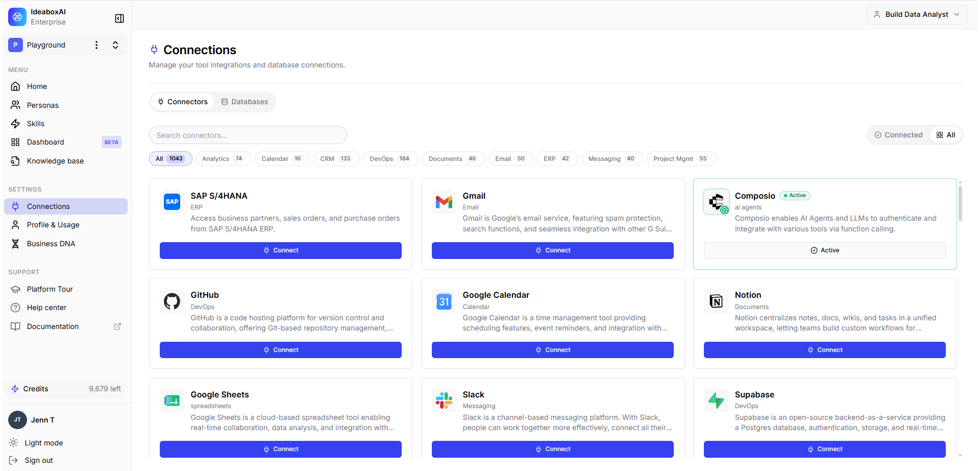Screen dimensions: 980x471
Task: Select the All 1043 filter chip
Action: pos(170,159)
